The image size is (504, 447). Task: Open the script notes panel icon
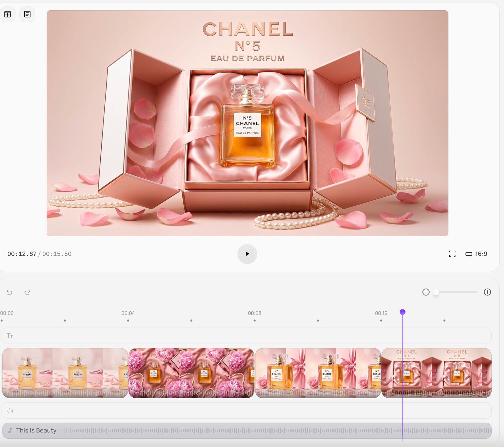(27, 14)
